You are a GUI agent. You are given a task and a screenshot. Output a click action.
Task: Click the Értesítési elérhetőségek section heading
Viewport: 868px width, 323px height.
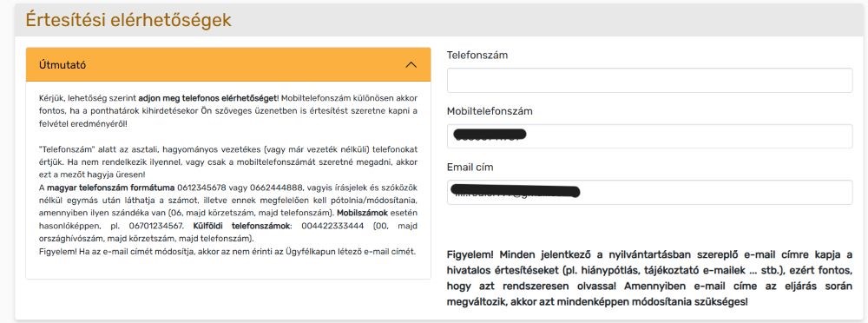(x=128, y=20)
